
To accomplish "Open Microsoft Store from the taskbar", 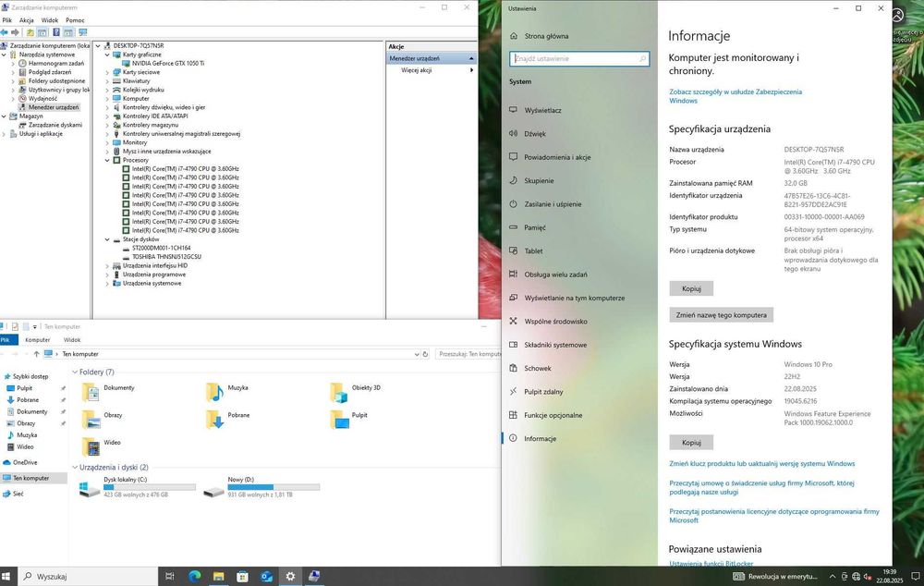I will 242,577.
